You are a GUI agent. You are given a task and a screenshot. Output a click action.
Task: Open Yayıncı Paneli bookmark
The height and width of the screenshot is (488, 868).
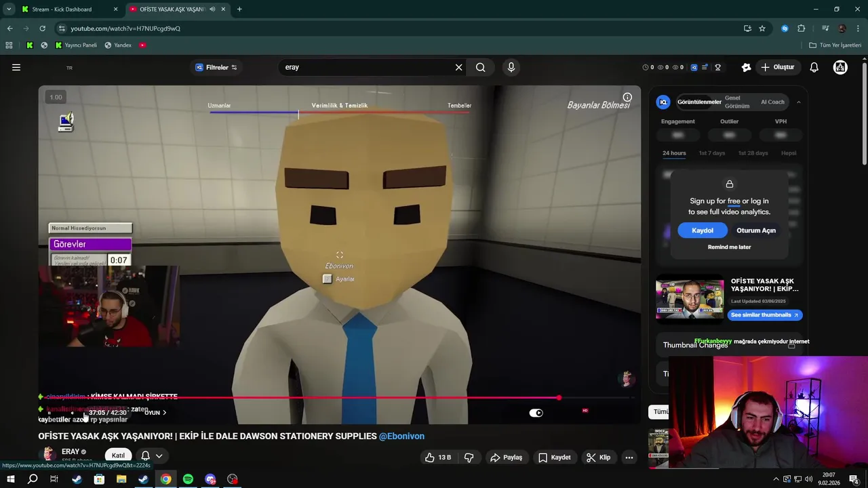coord(76,45)
